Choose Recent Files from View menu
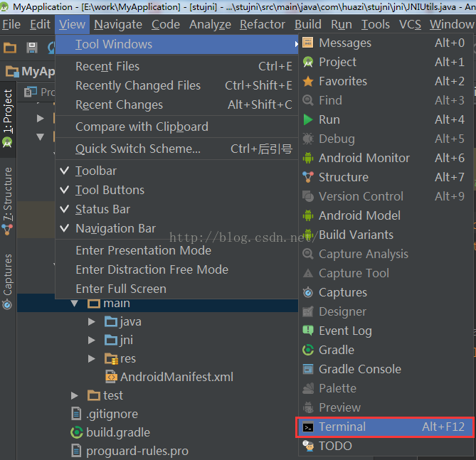476x460 pixels. [x=176, y=66]
